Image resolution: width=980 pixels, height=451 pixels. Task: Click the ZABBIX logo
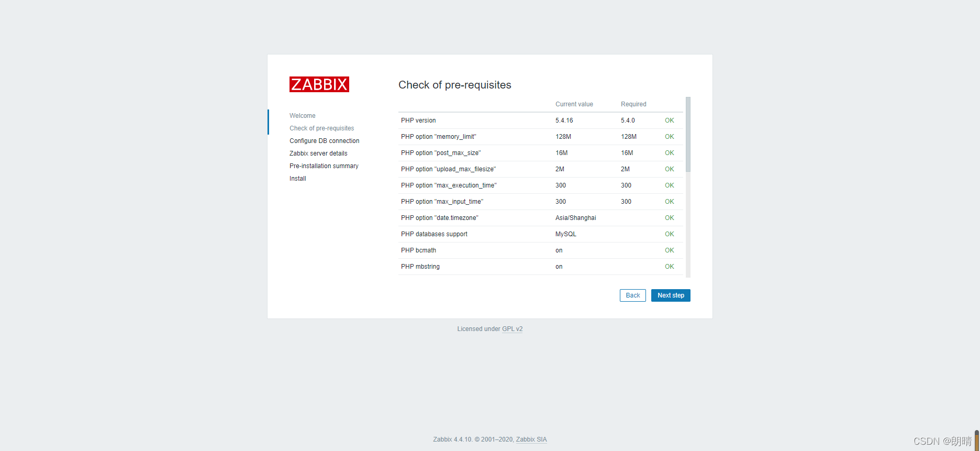coord(319,84)
